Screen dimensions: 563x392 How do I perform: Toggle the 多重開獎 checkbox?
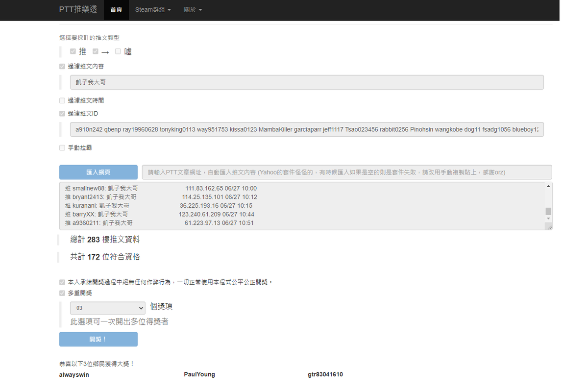(x=62, y=293)
